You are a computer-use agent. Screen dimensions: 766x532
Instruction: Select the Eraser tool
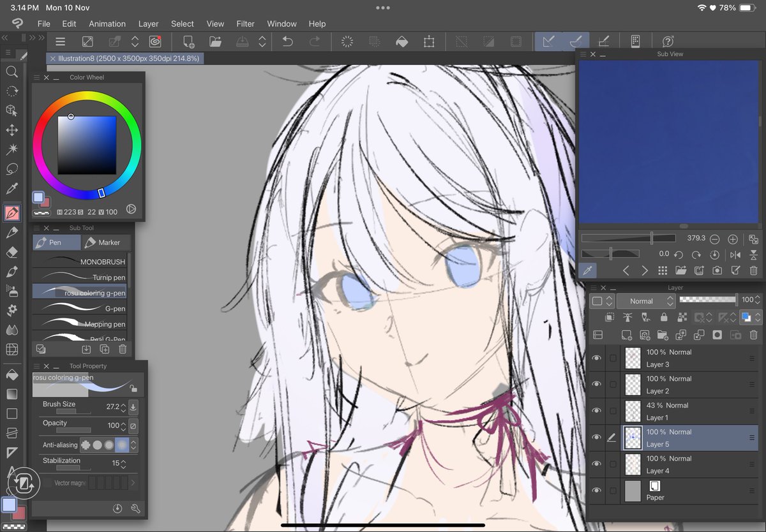11,253
